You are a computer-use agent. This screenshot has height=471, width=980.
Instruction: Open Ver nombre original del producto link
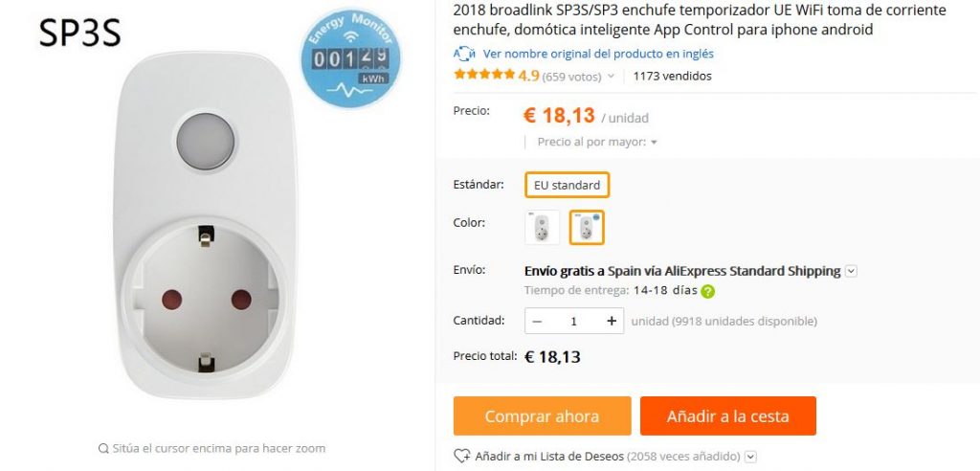(x=598, y=54)
